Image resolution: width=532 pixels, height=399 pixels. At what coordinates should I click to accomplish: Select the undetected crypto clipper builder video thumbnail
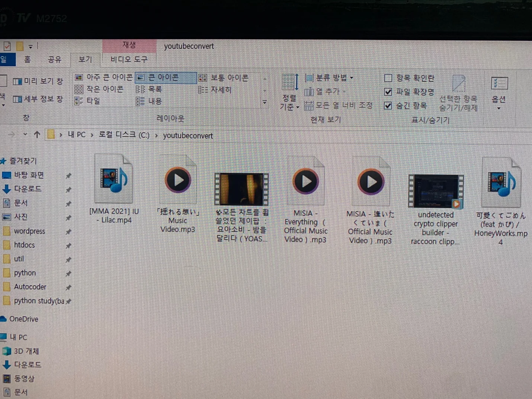click(436, 191)
